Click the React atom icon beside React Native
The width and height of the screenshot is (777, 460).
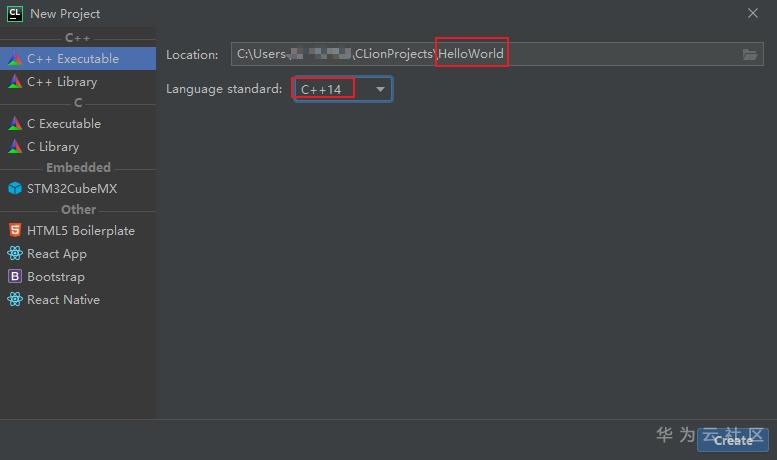click(x=15, y=299)
